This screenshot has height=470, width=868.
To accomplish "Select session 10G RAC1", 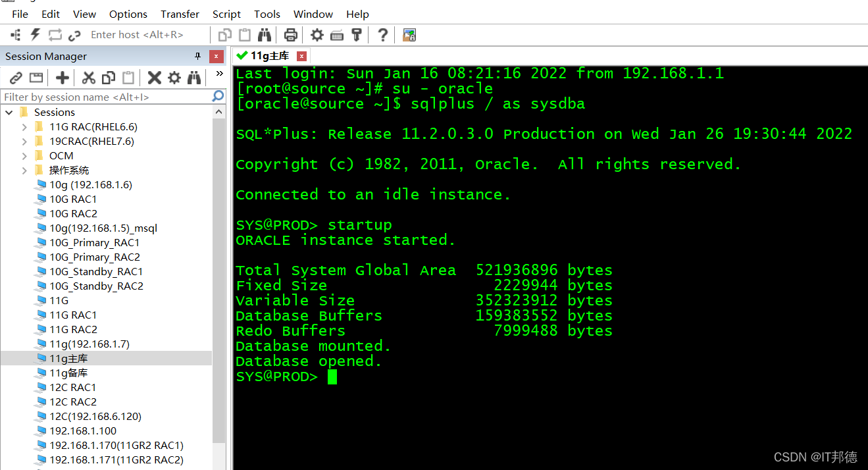I will [73, 199].
